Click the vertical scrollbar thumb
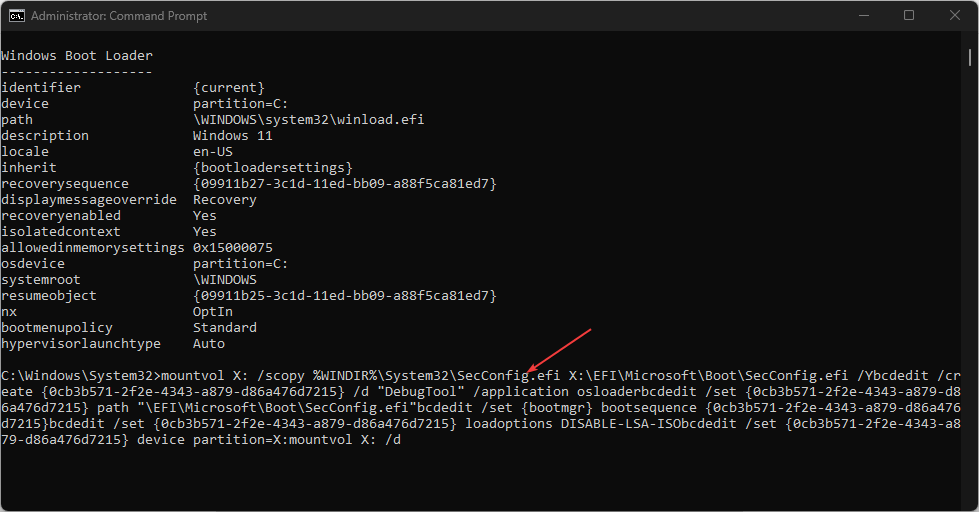979x512 pixels. tap(970, 57)
